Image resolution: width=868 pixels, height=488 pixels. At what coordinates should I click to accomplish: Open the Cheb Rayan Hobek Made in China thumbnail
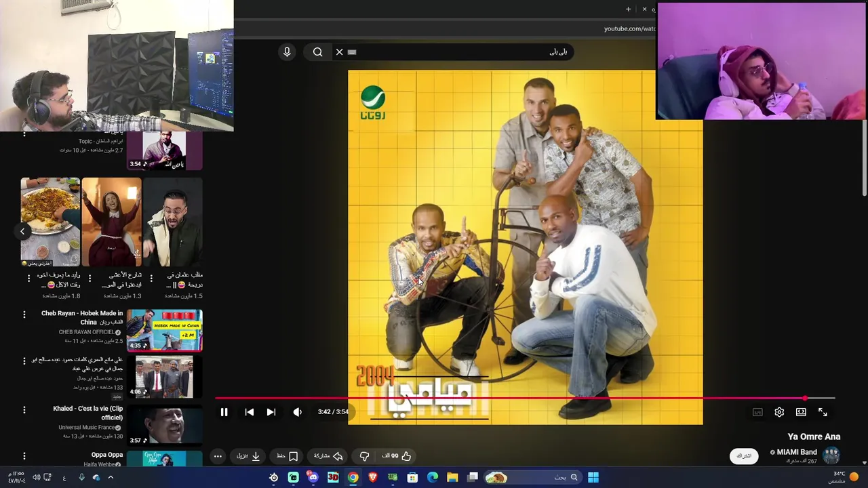(x=165, y=330)
